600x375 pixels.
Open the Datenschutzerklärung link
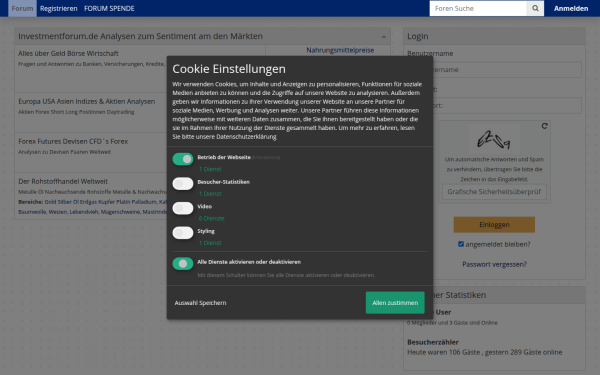[246, 137]
